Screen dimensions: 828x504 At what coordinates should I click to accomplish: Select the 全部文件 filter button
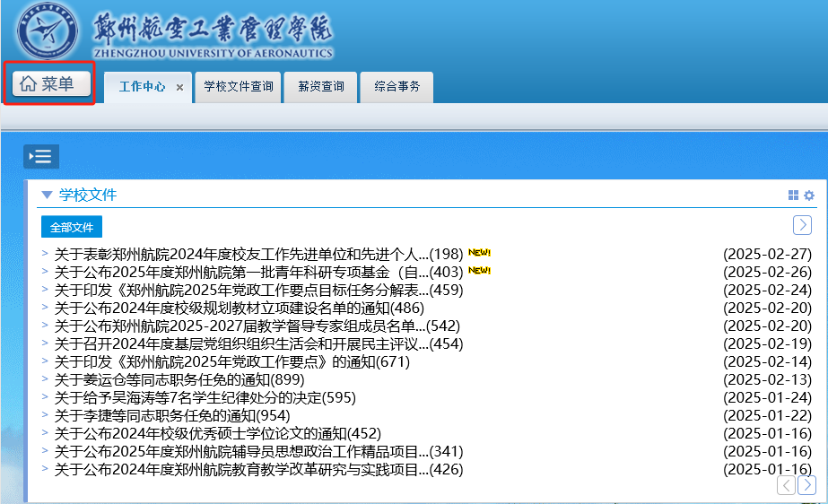(x=72, y=227)
